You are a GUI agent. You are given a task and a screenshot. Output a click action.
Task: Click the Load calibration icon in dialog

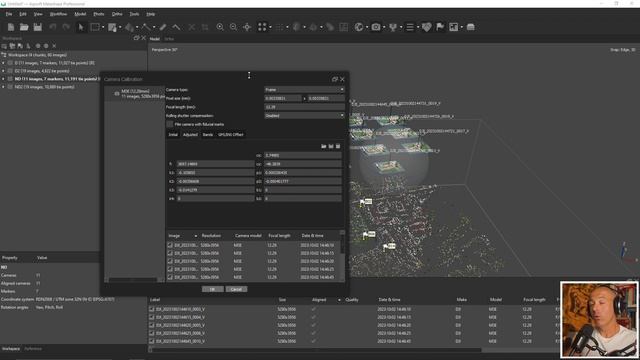coord(324,146)
